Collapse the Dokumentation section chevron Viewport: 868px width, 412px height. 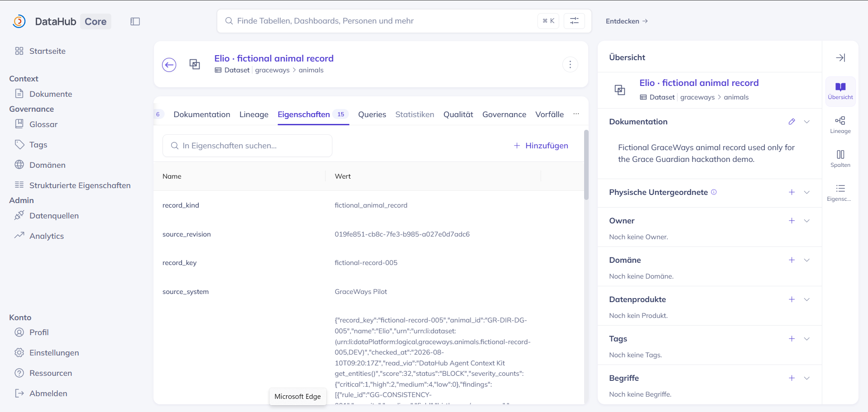(807, 122)
